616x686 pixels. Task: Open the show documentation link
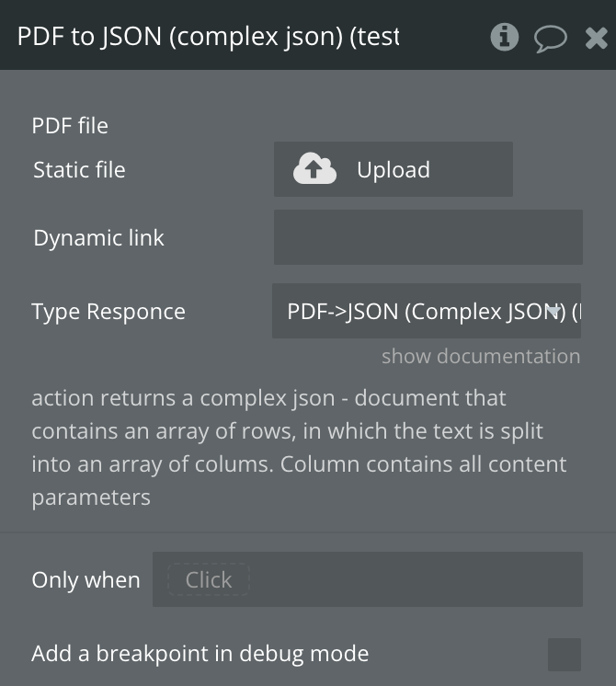pos(480,357)
